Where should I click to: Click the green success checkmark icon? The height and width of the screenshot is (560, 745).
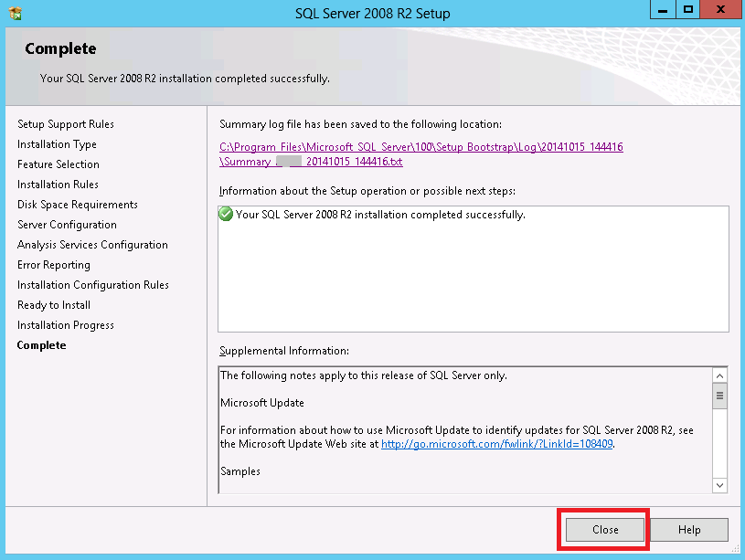226,215
